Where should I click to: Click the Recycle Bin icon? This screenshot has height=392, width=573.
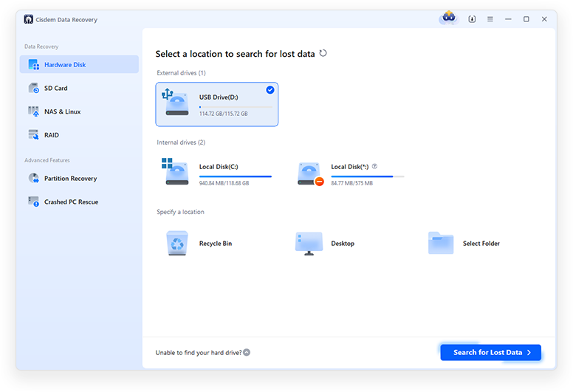[x=177, y=243]
